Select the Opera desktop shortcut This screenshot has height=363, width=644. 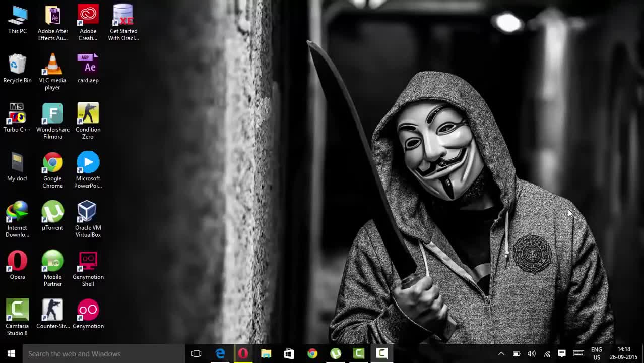(x=17, y=266)
